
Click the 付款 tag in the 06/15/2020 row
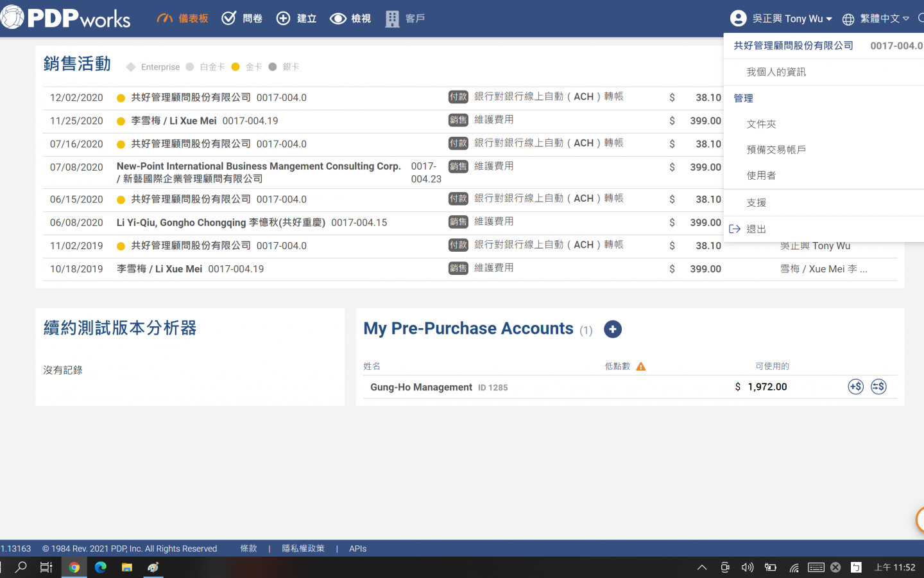pyautogui.click(x=458, y=198)
